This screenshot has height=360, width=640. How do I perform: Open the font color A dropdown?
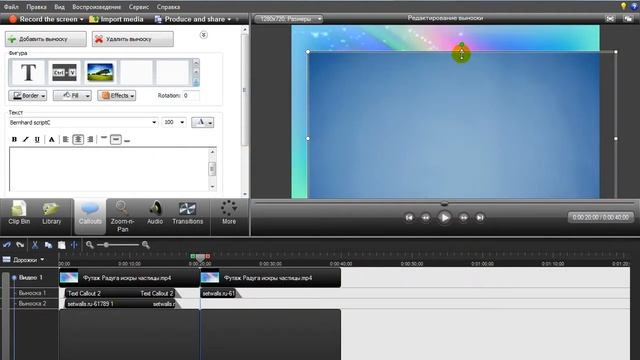pos(202,122)
